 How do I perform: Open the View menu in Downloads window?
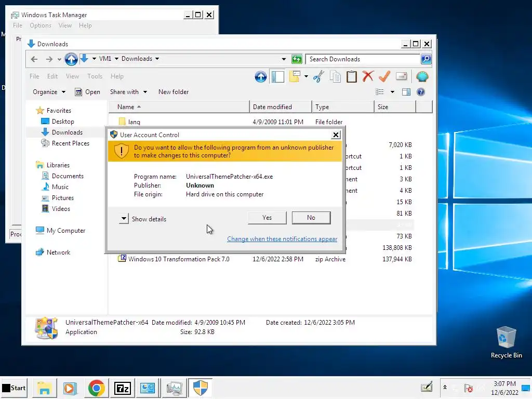pos(72,76)
